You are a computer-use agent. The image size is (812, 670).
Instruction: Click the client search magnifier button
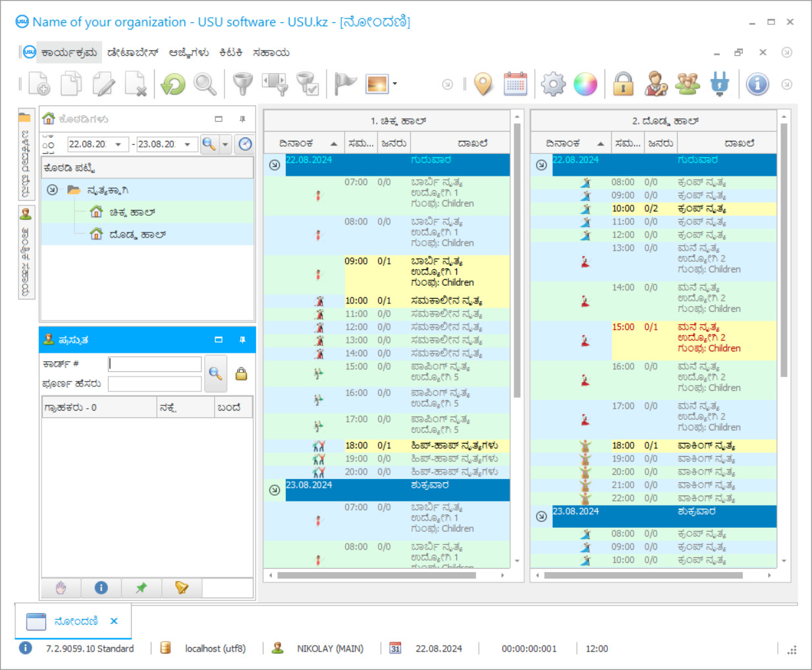pyautogui.click(x=215, y=373)
